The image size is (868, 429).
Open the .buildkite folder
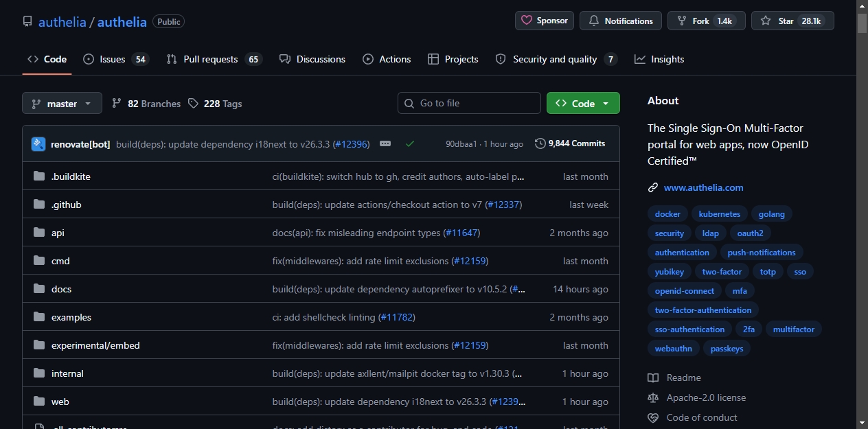pyautogui.click(x=71, y=176)
